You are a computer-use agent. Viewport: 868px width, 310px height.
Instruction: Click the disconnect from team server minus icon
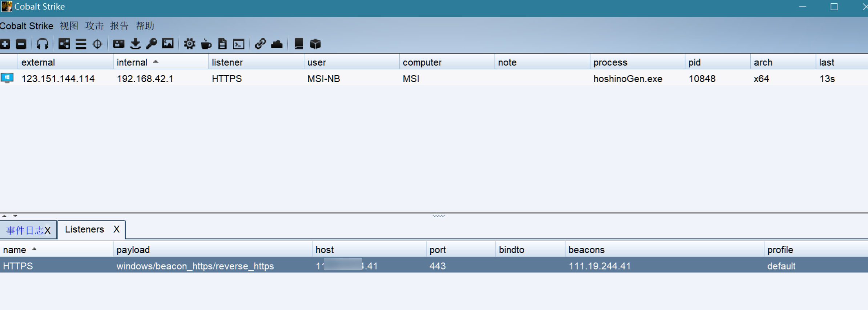pos(21,44)
